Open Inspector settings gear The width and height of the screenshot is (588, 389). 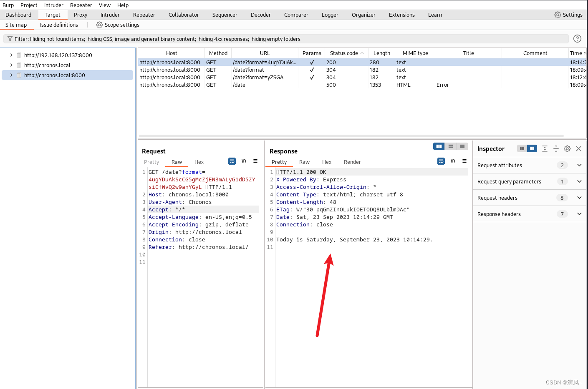[x=567, y=148]
